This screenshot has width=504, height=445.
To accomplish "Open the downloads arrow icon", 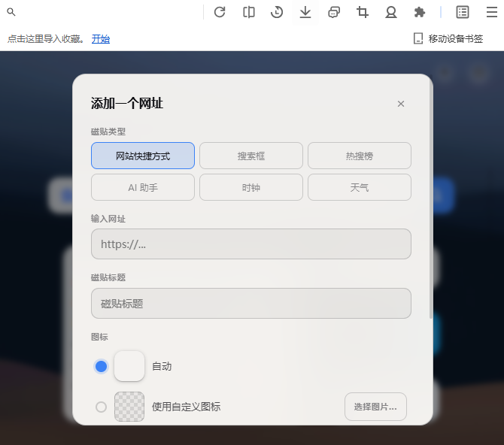I will (x=305, y=12).
